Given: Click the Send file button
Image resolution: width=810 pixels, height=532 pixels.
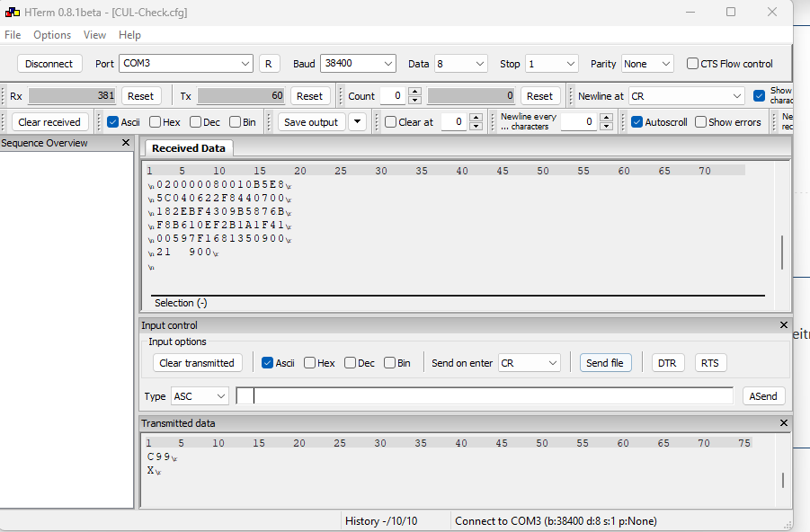Looking at the screenshot, I should click(x=605, y=363).
